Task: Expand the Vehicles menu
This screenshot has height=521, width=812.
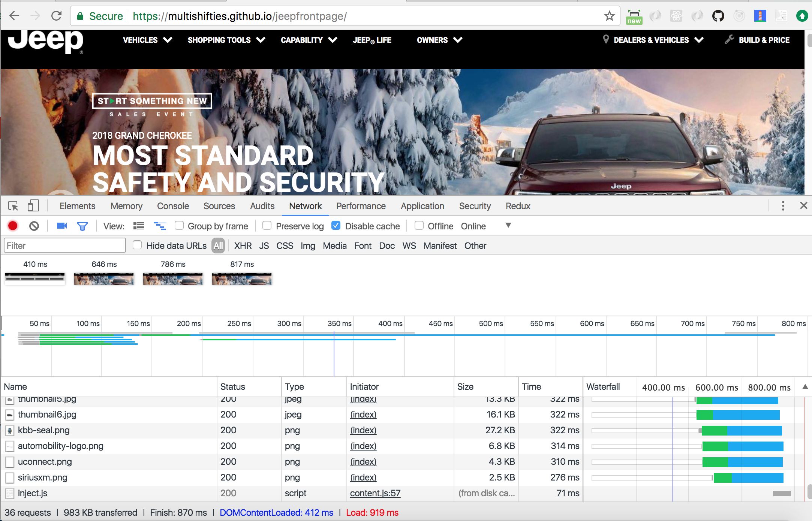Action: [147, 40]
